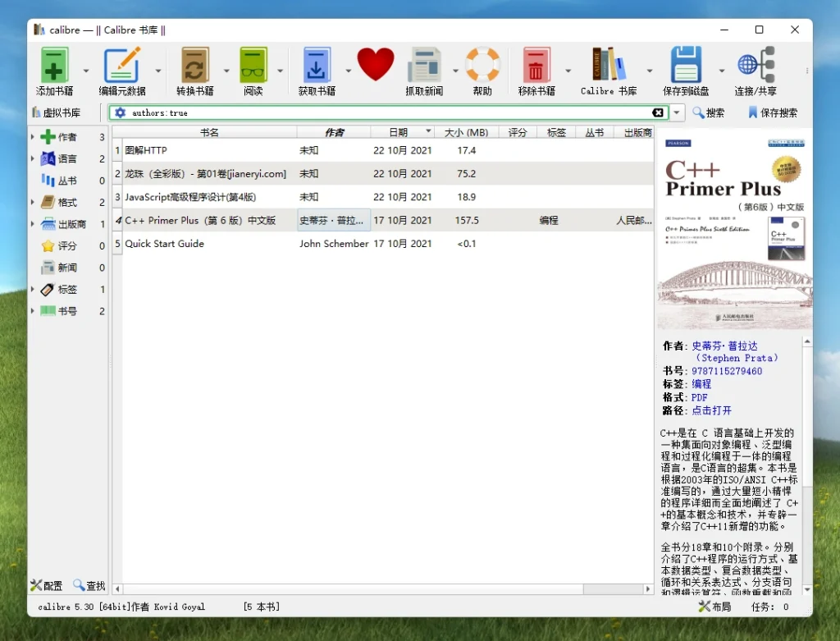Select the Rating (评分) star category
Image resolution: width=840 pixels, height=641 pixels.
[48, 246]
